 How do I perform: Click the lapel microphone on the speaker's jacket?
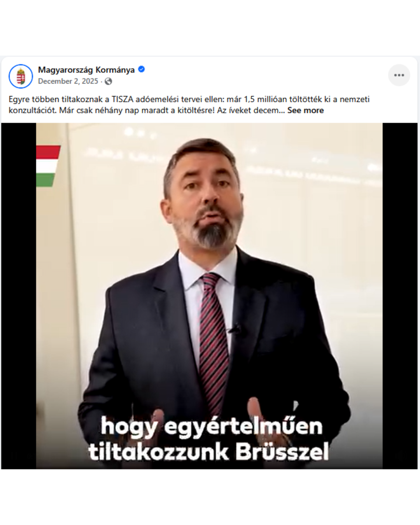pos(234,329)
